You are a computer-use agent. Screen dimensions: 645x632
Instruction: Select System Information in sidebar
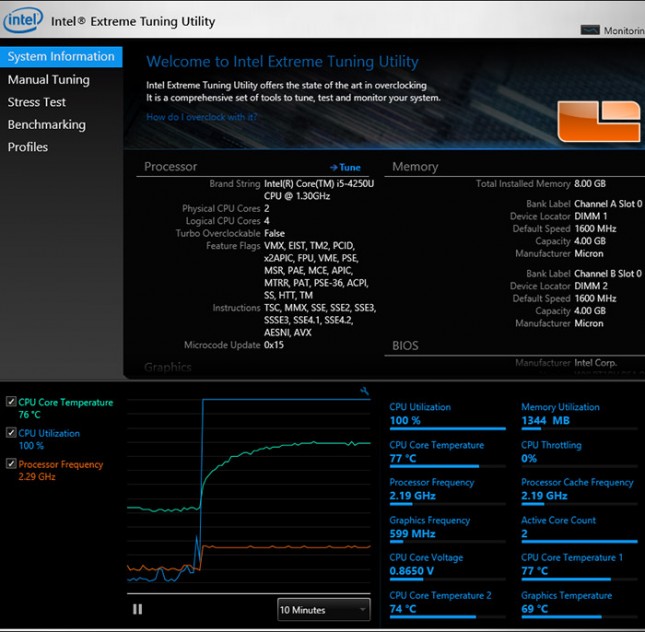(61, 56)
